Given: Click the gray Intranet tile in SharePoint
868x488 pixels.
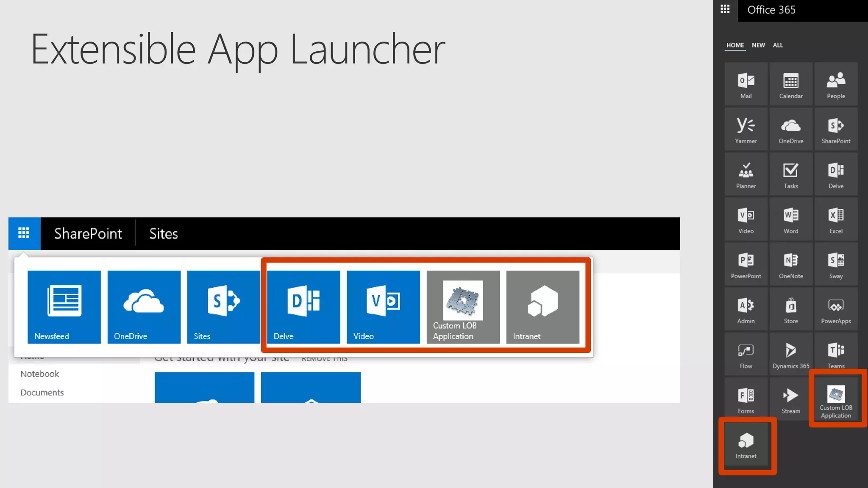Looking at the screenshot, I should [542, 307].
